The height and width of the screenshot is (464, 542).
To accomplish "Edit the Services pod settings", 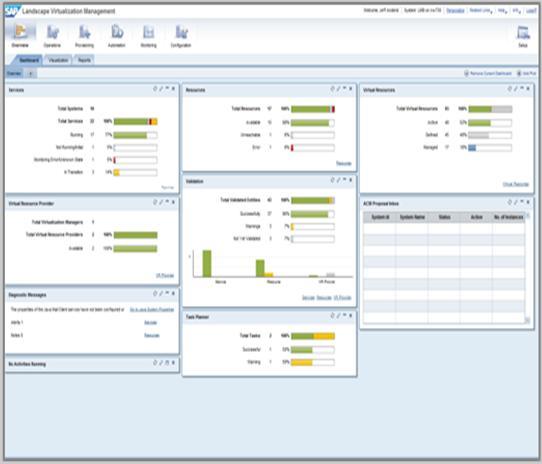I will coord(161,89).
